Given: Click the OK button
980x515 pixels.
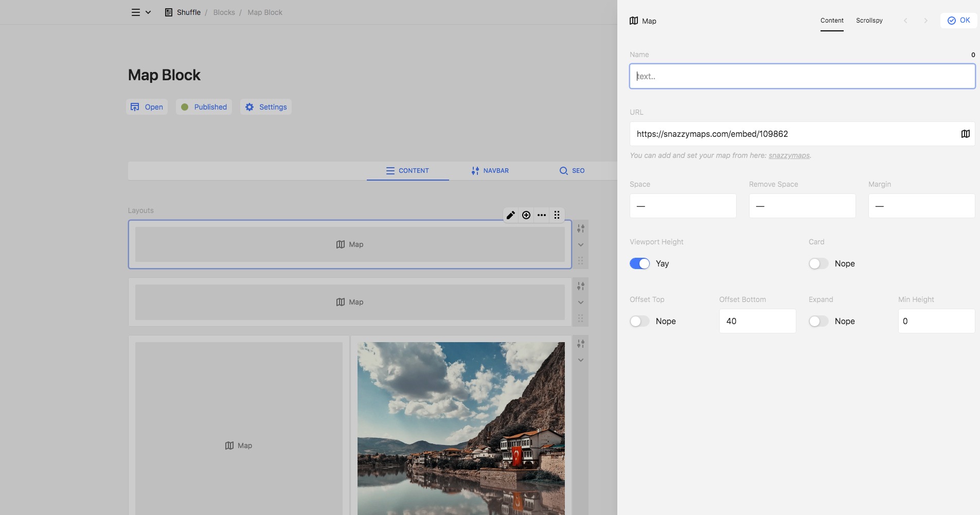Looking at the screenshot, I should tap(959, 21).
